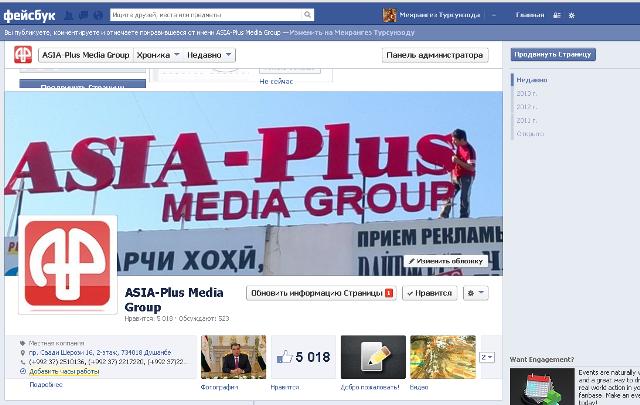The image size is (640, 405).
Task: Click the friend requests icon in the header
Action: click(68, 16)
